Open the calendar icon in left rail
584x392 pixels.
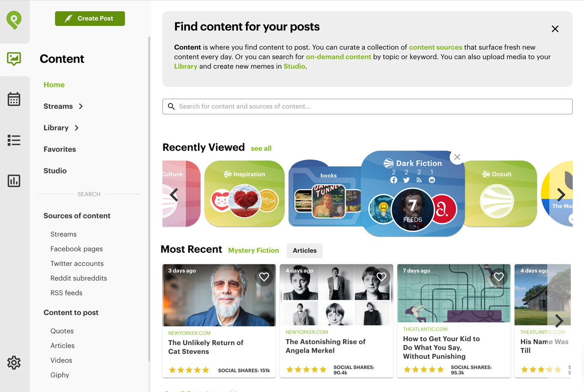tap(14, 99)
